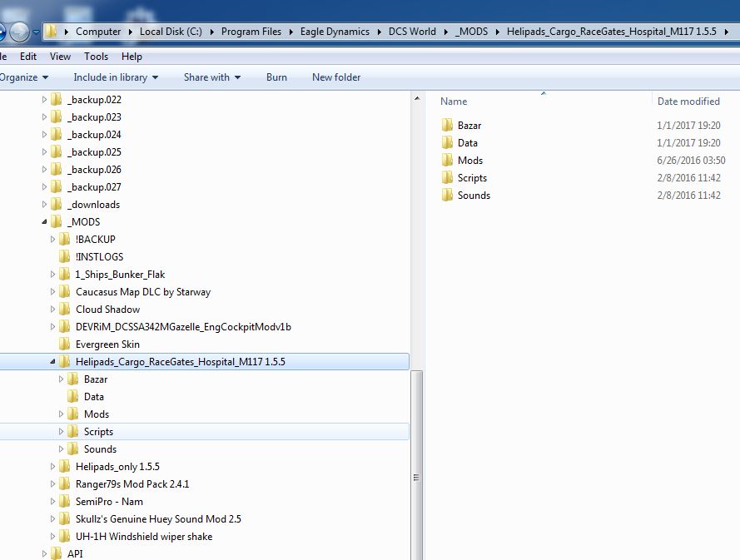Click the Sounds folder icon in tree
Image resolution: width=740 pixels, height=560 pixels.
coord(73,448)
